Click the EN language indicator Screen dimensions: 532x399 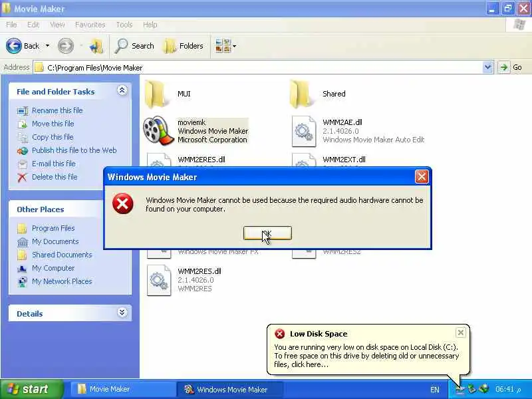435,390
